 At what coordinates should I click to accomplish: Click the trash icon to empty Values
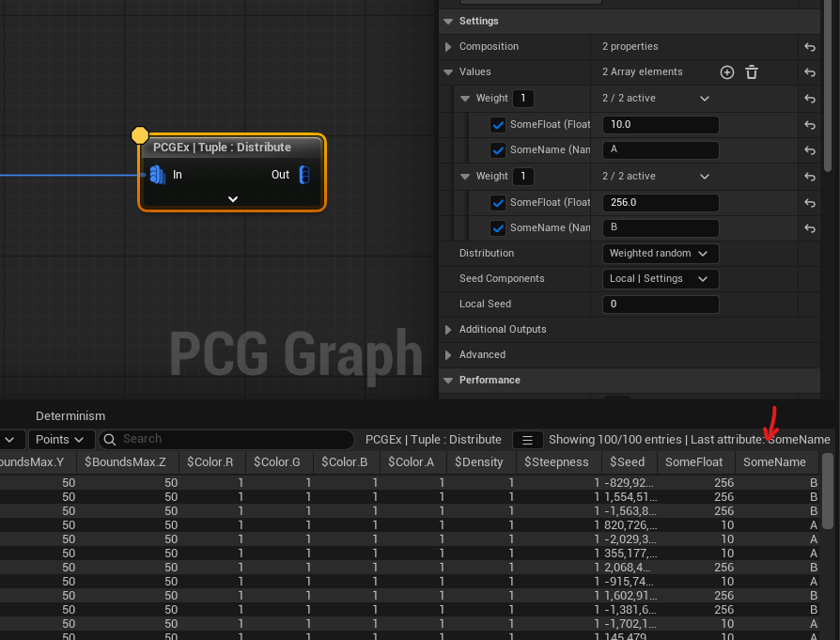tap(752, 72)
